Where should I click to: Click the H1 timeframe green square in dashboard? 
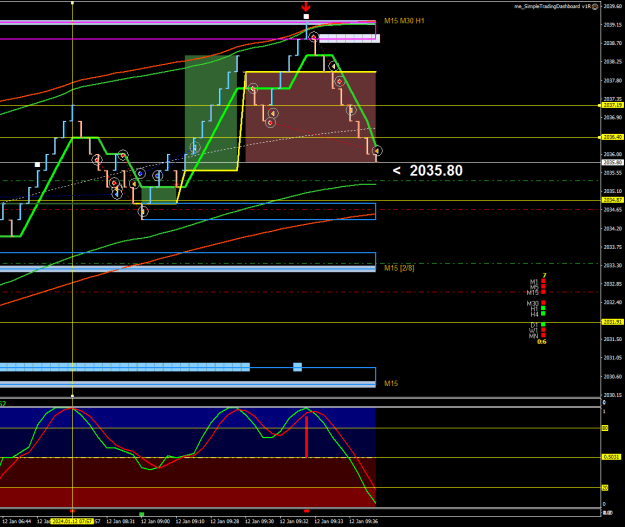(x=543, y=309)
